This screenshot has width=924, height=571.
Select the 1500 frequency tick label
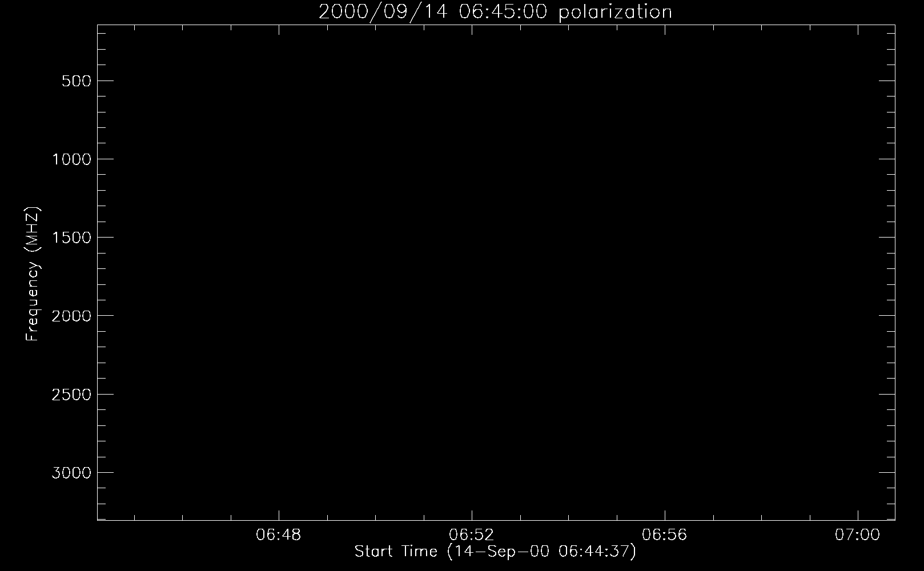71,238
